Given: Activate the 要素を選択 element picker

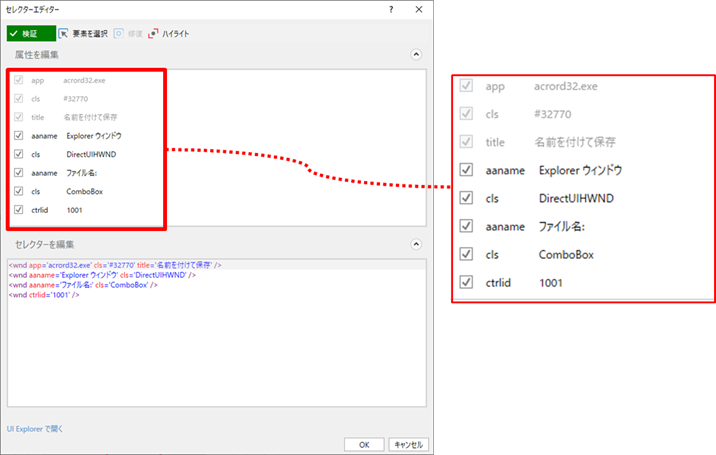Looking at the screenshot, I should (84, 33).
